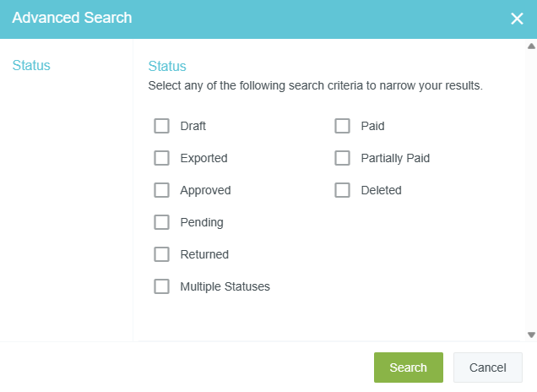Click the scrollbar down arrow
The width and height of the screenshot is (537, 392).
tap(531, 335)
